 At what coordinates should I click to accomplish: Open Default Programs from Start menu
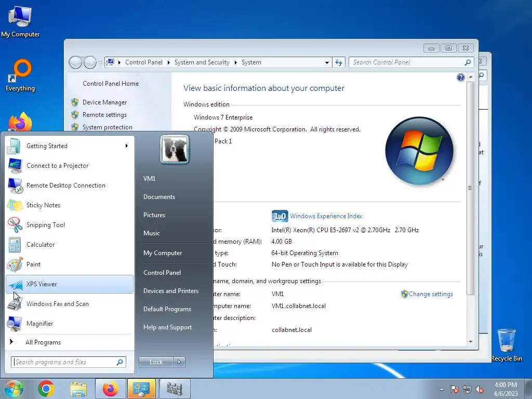[x=167, y=310]
